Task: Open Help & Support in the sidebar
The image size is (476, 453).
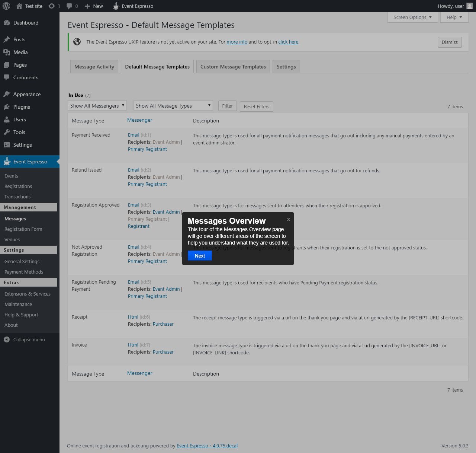Action: [x=21, y=315]
